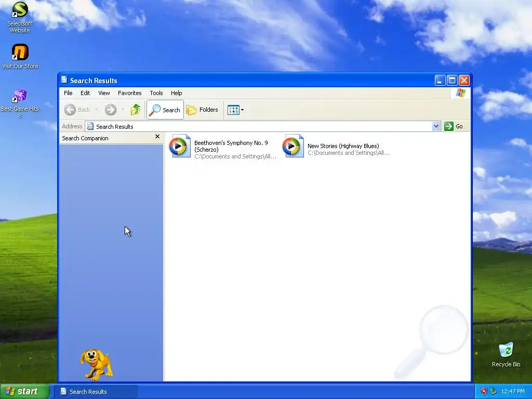The image size is (532, 399).
Task: Click the Beethoven's Symphony No. 9 (Scherzo) name
Action: (x=231, y=146)
